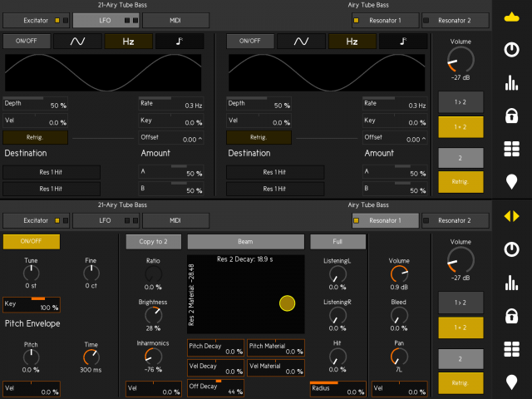The image size is (532, 399).
Task: Click the lock icon in the lower sidebar
Action: point(513,315)
